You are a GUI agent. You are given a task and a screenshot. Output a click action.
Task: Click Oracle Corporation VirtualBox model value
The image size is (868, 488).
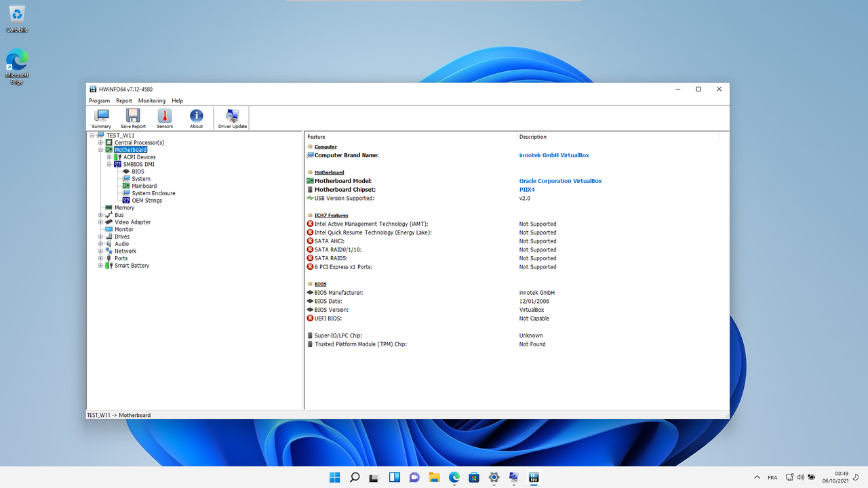click(560, 181)
